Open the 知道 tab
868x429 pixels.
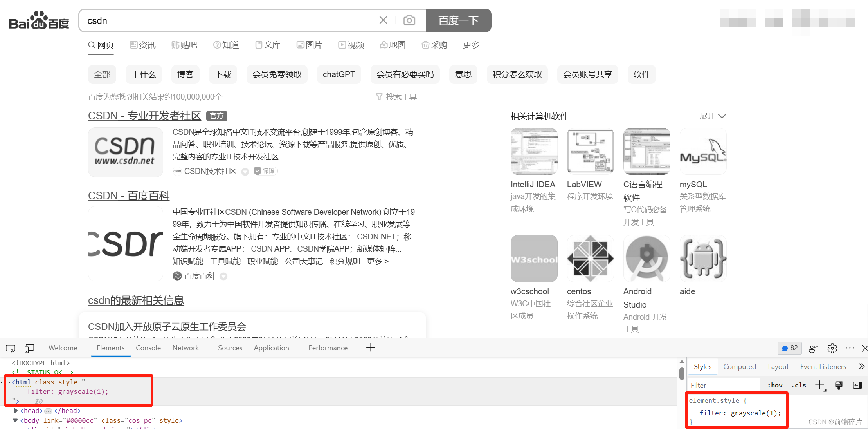click(226, 45)
